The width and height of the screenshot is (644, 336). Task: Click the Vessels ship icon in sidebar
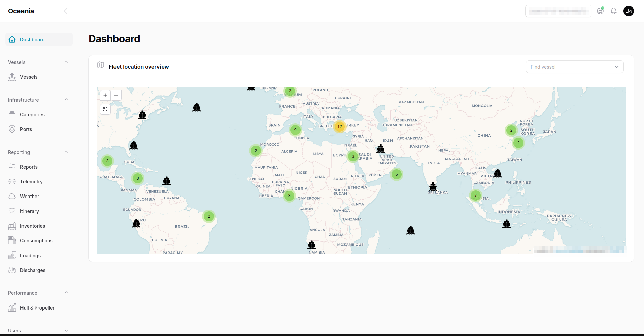pyautogui.click(x=12, y=77)
